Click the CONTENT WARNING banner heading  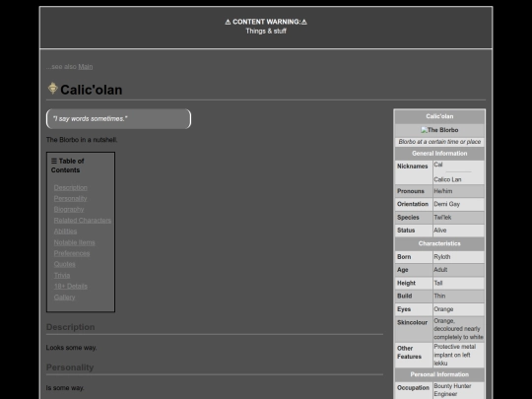click(266, 22)
